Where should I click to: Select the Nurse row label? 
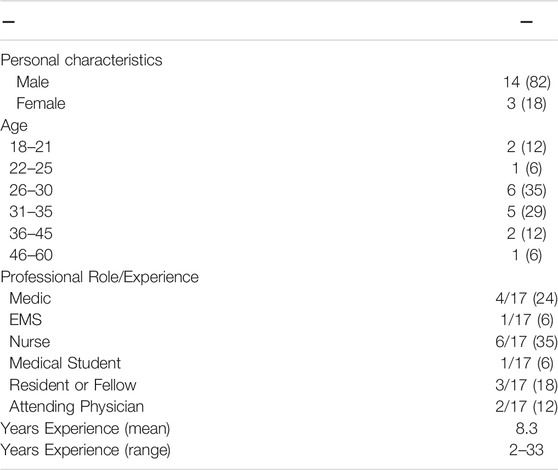30,342
